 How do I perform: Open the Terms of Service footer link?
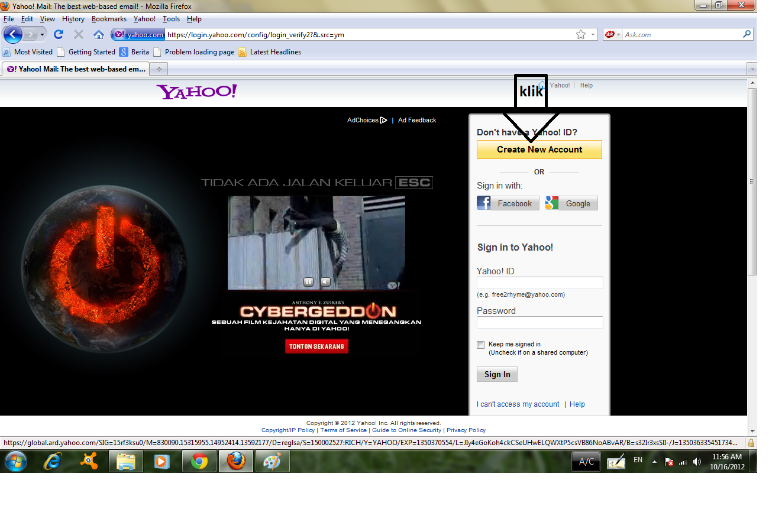(344, 430)
